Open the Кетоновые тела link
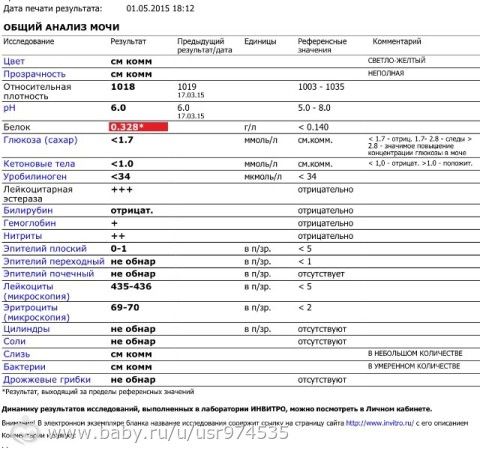Image resolution: width=480 pixels, height=457 pixels. pos(39,164)
